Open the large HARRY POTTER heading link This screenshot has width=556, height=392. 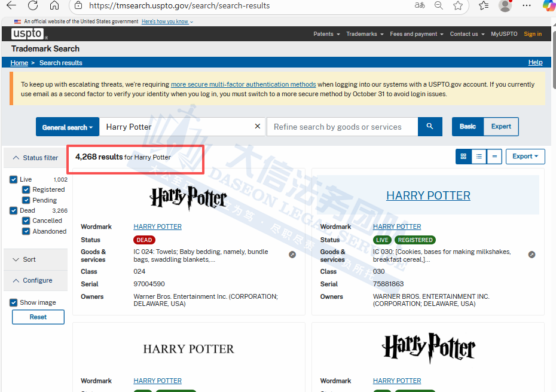pos(428,195)
